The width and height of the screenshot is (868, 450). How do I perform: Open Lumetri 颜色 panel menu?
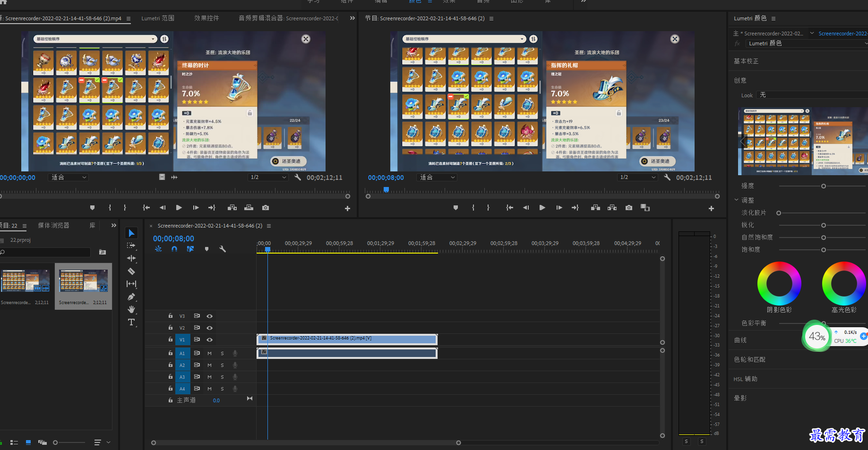pyautogui.click(x=773, y=18)
